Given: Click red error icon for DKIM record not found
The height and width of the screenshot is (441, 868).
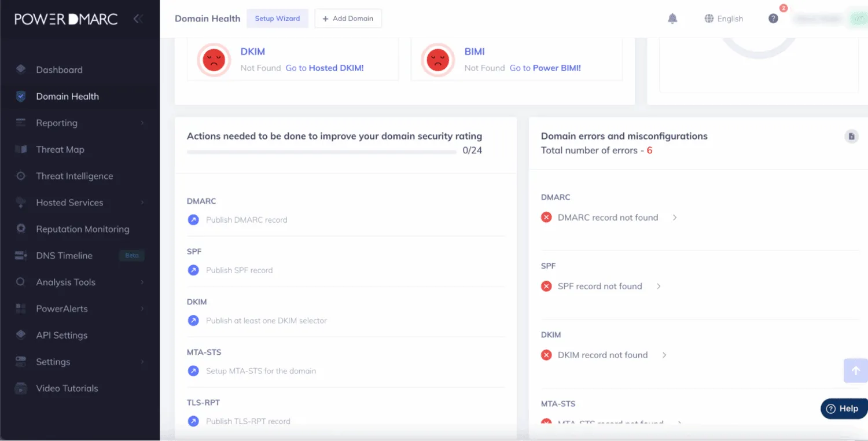Looking at the screenshot, I should [546, 355].
